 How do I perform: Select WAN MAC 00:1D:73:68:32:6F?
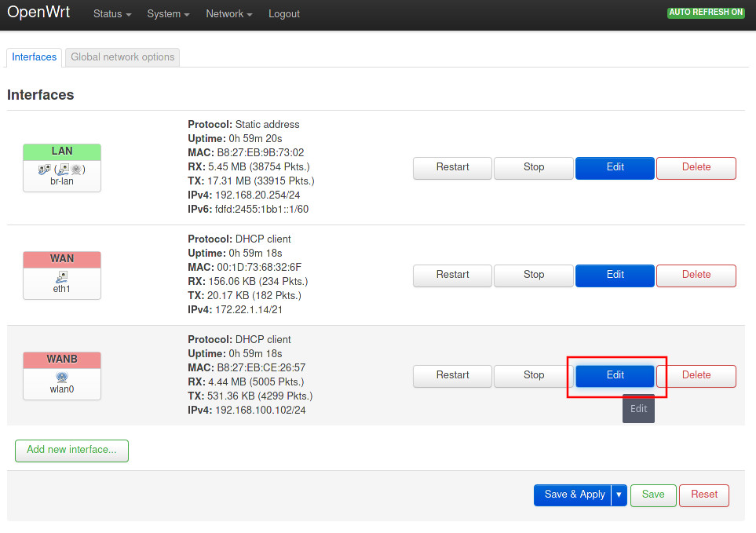tap(259, 268)
